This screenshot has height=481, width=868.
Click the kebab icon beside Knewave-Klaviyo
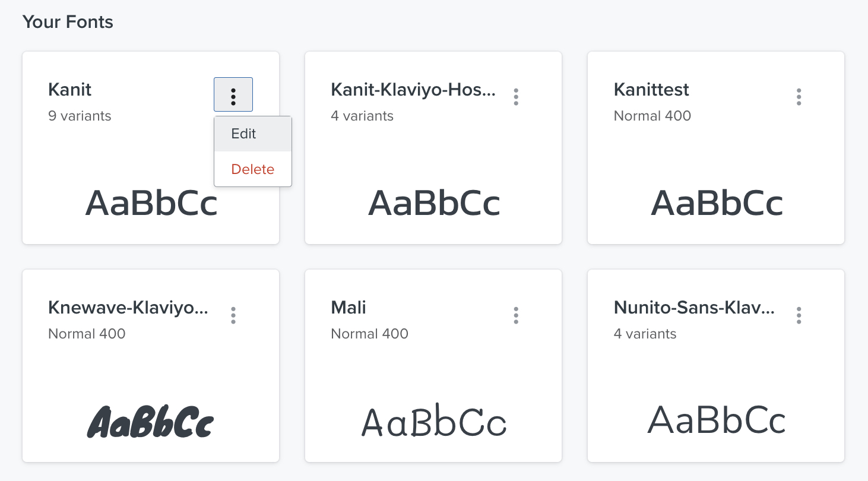click(x=233, y=315)
